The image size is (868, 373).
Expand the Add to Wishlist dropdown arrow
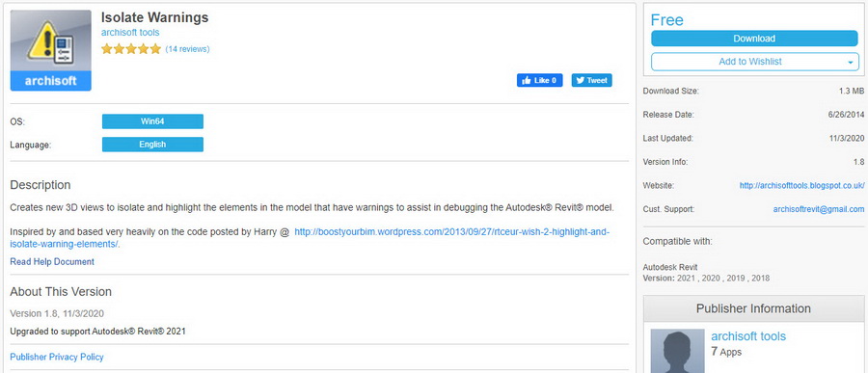851,63
